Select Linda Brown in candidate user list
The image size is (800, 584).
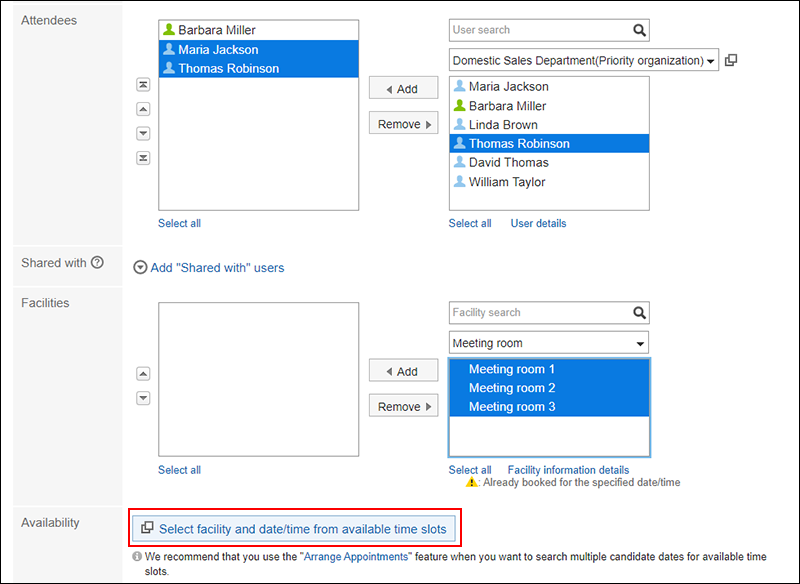[x=549, y=125]
